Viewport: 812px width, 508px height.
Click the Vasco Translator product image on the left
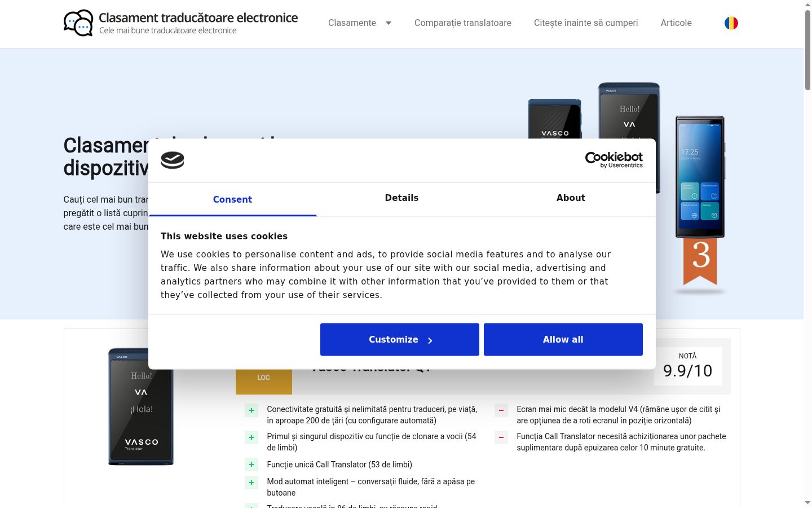click(x=141, y=406)
